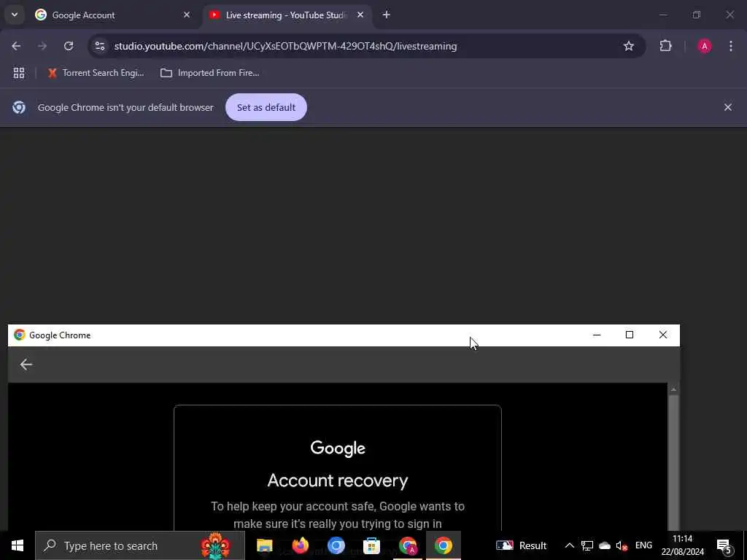Click the browser forward arrow
This screenshot has width=747, height=560.
tap(42, 46)
